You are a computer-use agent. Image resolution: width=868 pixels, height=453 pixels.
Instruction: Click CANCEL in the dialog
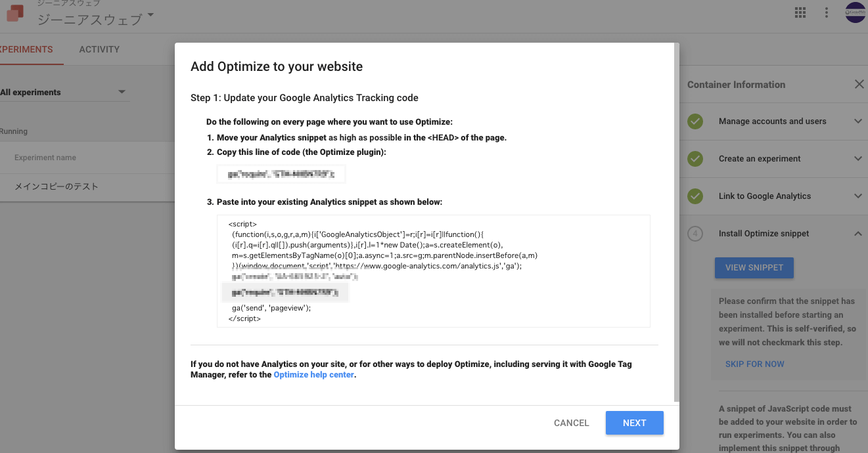point(572,423)
